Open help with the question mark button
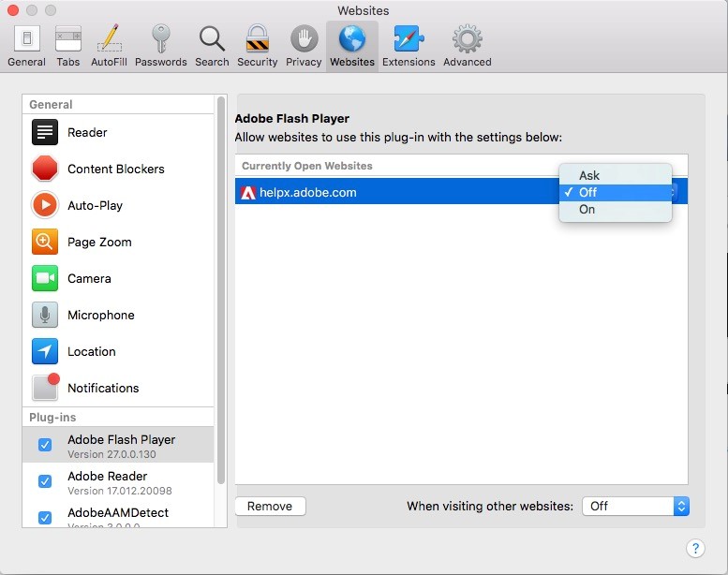Screen dimensions: 728x575 pyautogui.click(x=695, y=549)
